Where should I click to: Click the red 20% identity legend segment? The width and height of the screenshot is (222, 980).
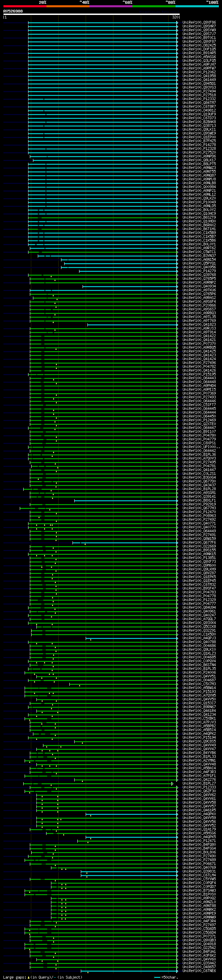(25, 6)
